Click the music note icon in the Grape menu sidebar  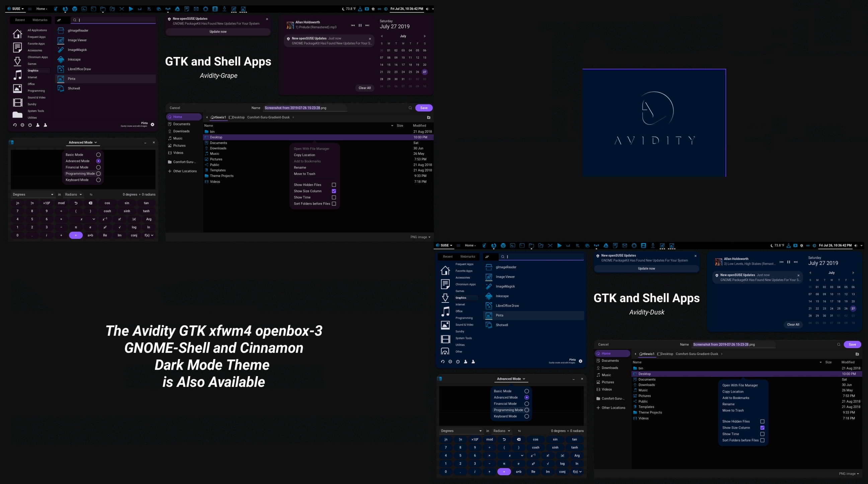[17, 75]
